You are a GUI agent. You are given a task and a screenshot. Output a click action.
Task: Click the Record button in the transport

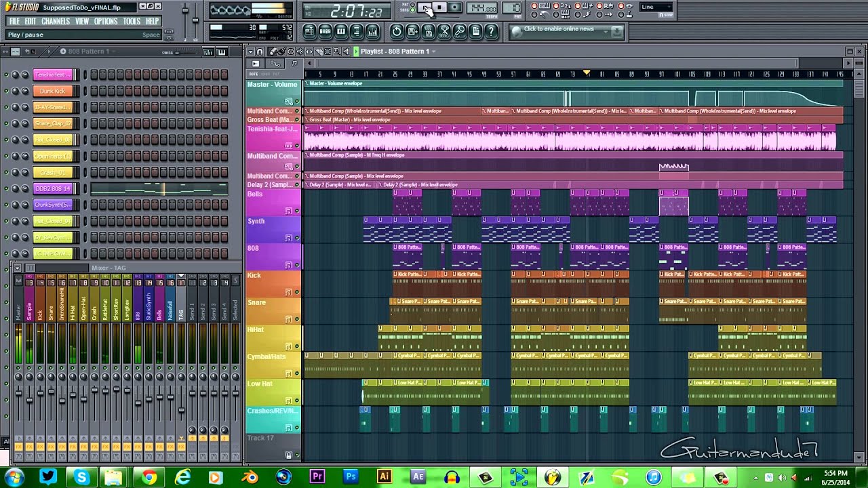[x=454, y=7]
